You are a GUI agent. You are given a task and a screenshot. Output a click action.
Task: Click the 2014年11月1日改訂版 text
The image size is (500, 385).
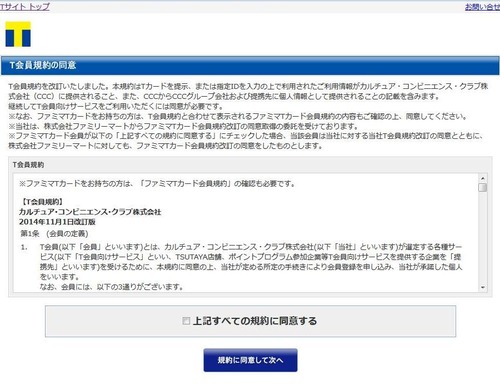point(57,222)
